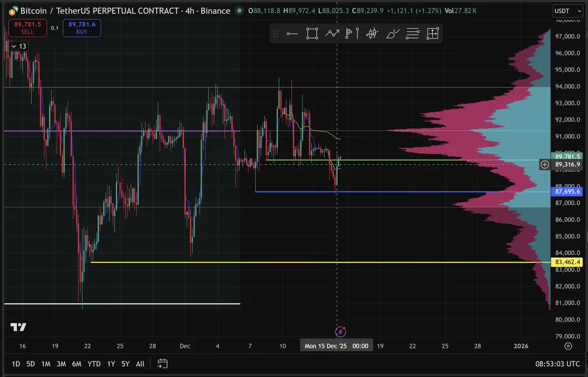Click the green price label 89,781.5
The width and height of the screenshot is (588, 377).
coord(567,156)
